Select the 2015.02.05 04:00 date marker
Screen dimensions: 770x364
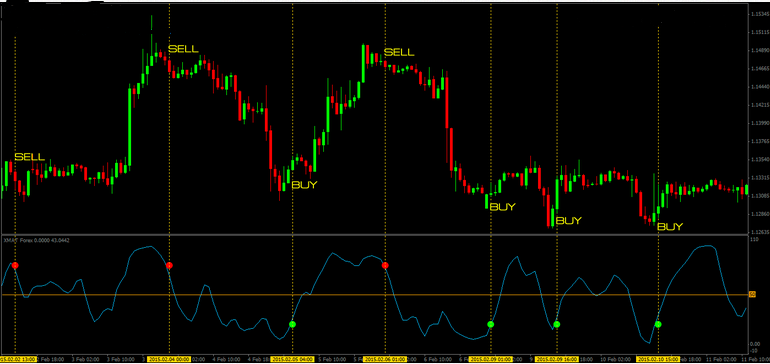292,359
